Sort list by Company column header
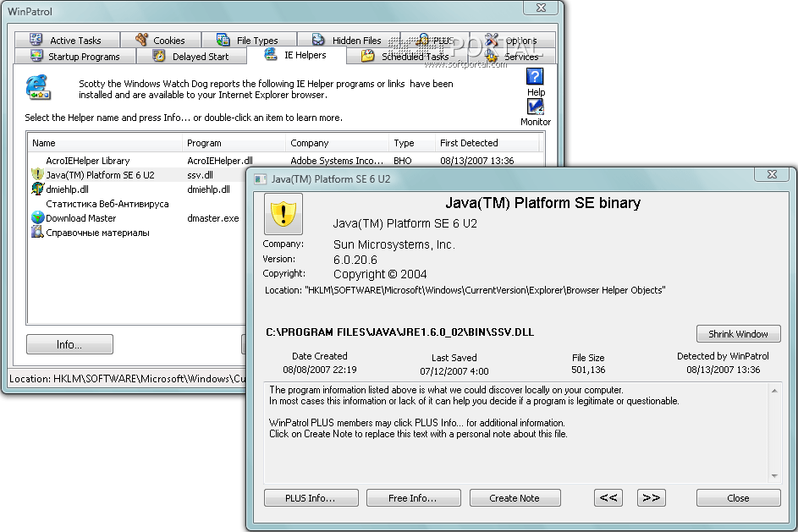The height and width of the screenshot is (532, 798). click(337, 143)
